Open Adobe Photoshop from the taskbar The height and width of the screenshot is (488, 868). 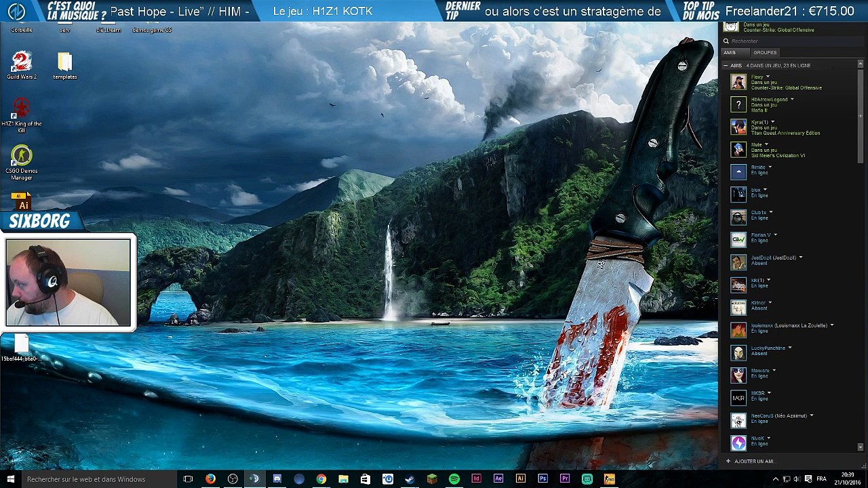[542, 479]
